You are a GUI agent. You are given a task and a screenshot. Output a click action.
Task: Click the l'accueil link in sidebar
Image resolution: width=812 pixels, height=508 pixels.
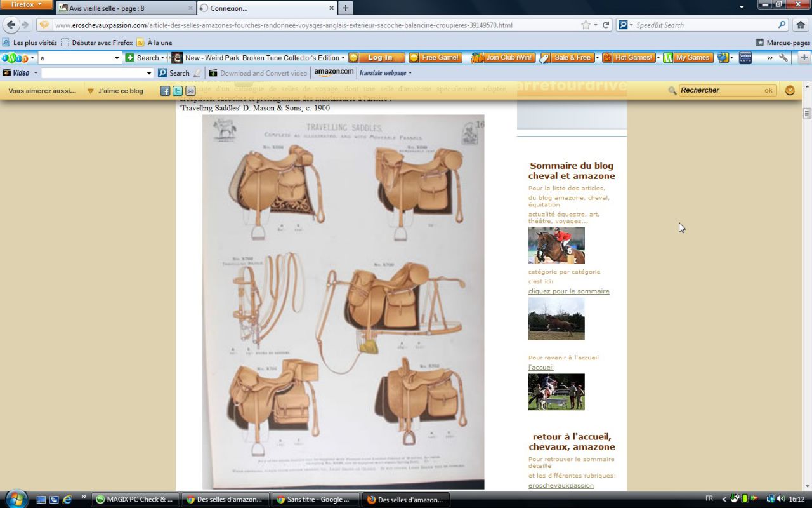coord(540,368)
